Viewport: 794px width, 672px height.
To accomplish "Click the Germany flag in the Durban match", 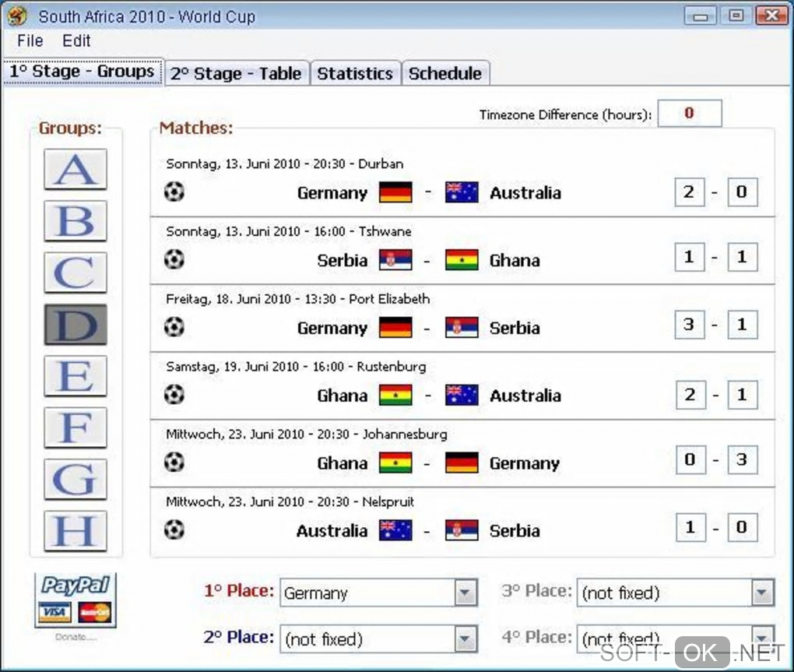I will pos(395,192).
